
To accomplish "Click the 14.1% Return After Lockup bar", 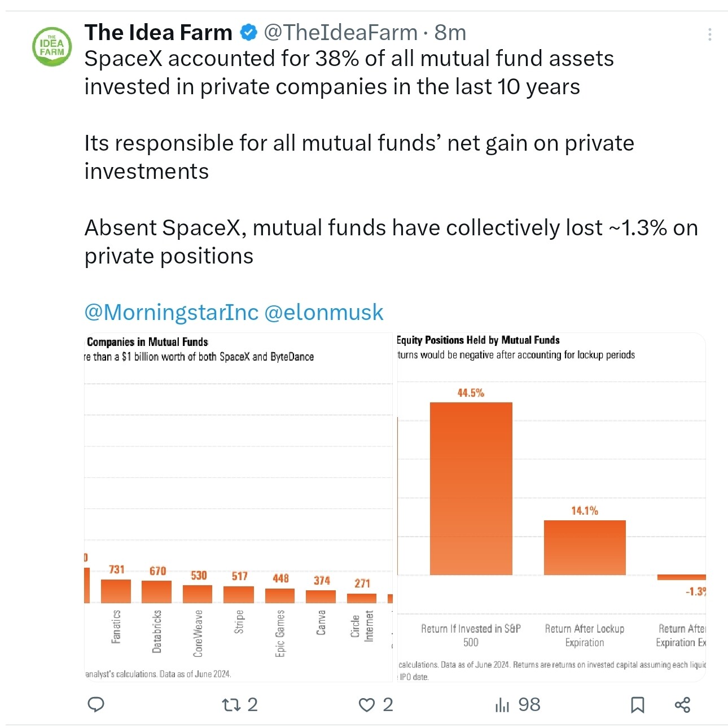I will [585, 547].
